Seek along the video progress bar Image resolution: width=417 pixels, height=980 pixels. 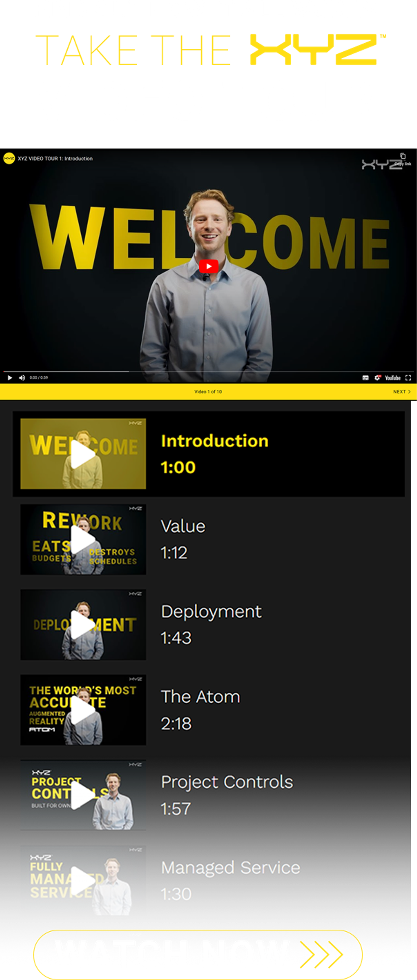208,372
